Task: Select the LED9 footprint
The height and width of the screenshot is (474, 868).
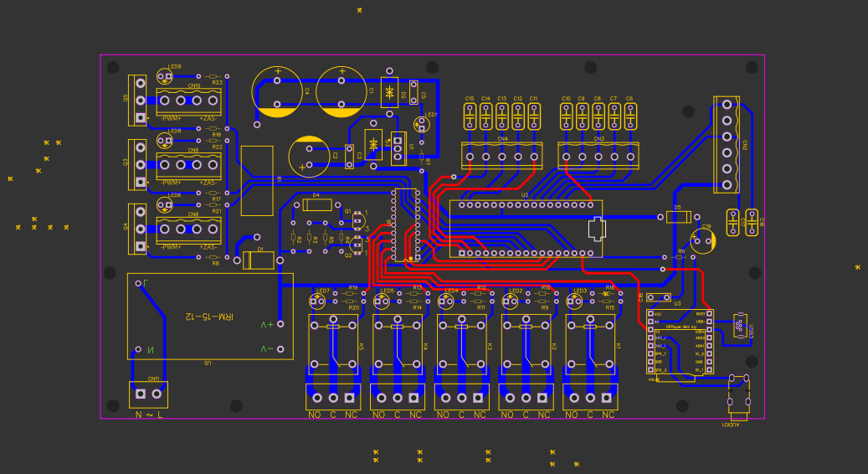Action: [x=164, y=76]
